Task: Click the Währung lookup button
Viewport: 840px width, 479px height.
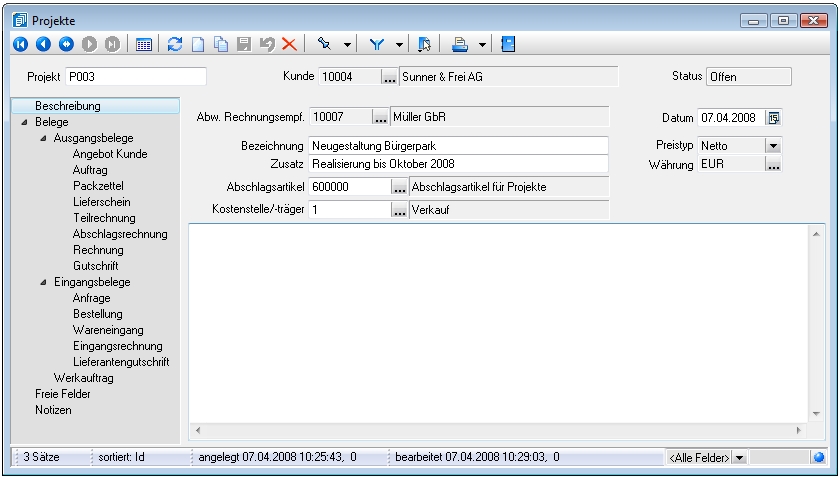Action: click(x=772, y=164)
